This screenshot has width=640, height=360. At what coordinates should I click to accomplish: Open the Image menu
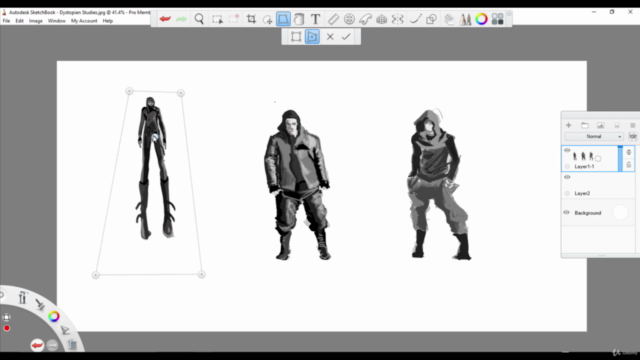(36, 21)
